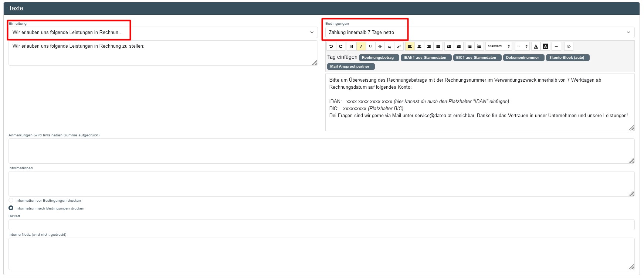Insert horizontal line in editor
Viewport: 644px width, 279px height.
pos(556,46)
